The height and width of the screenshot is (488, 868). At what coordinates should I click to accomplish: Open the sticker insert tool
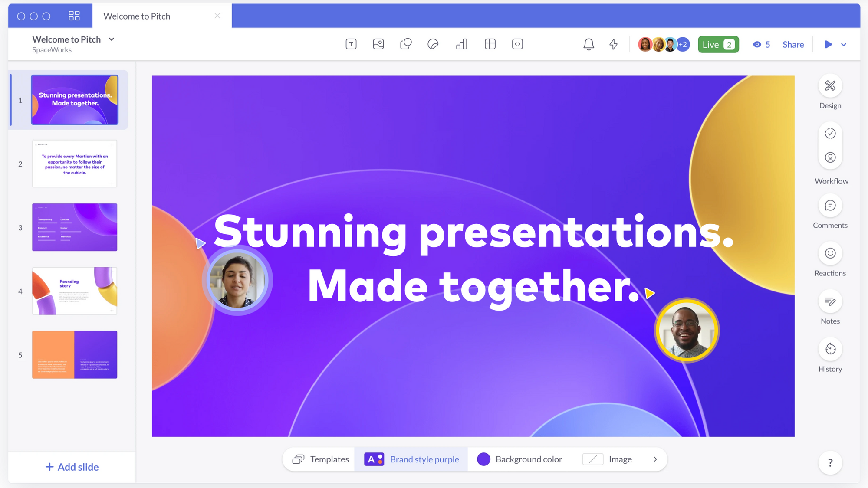[x=433, y=44]
